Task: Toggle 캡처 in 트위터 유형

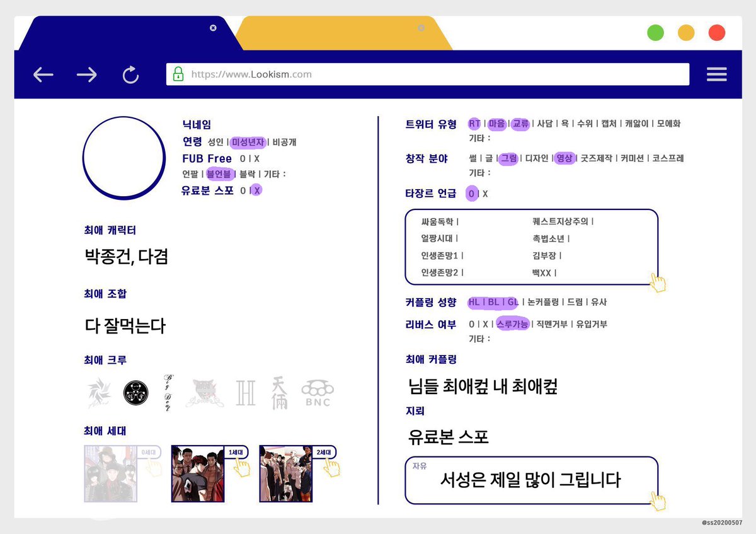Action: (609, 124)
